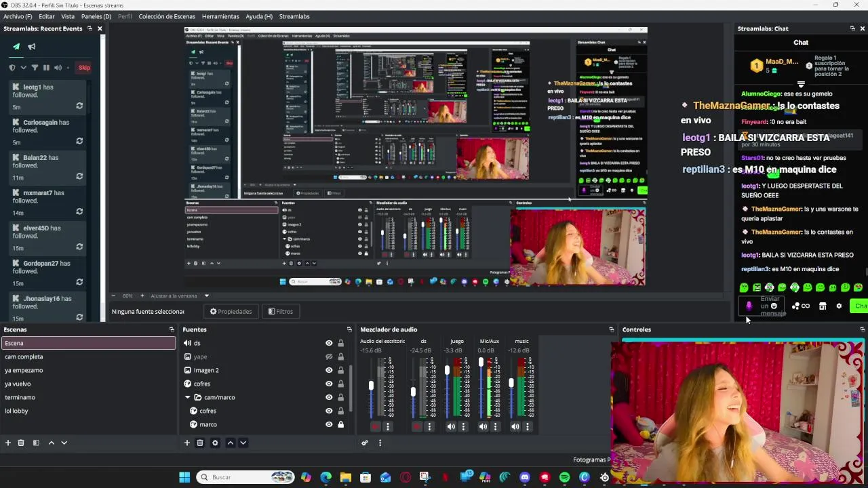Select the 'lol lobby' scene
868x488 pixels.
[88, 411]
